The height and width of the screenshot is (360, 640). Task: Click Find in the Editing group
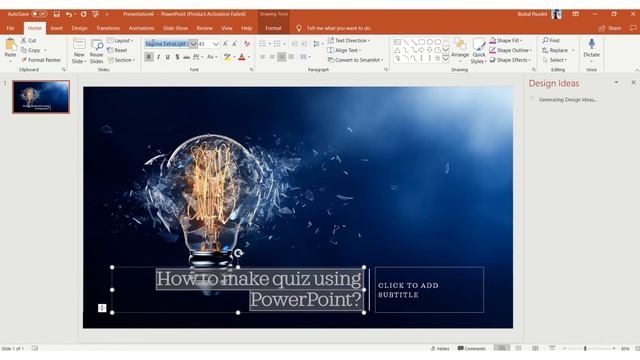[x=551, y=40]
